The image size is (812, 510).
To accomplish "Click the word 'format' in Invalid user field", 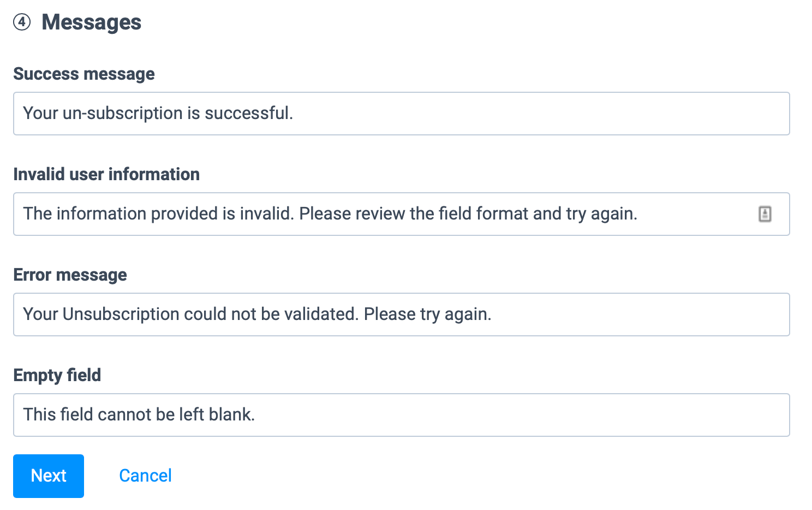I will (x=503, y=214).
